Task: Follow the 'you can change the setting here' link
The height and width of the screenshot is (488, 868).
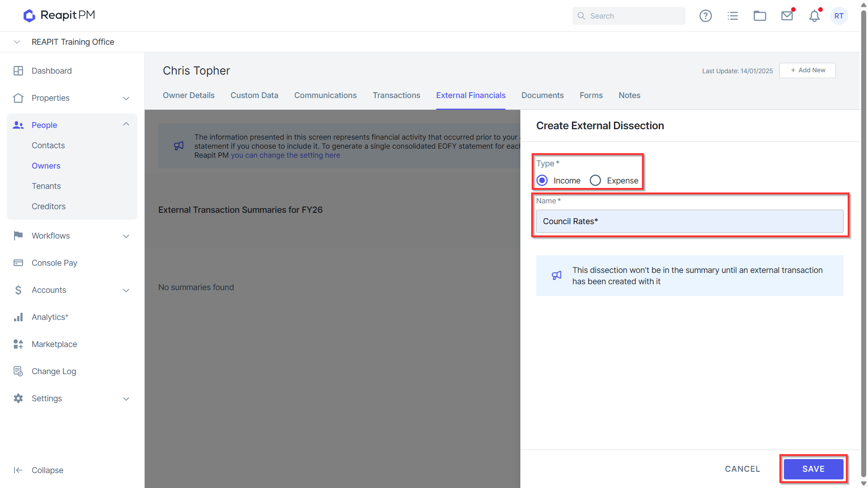Action: tap(285, 155)
